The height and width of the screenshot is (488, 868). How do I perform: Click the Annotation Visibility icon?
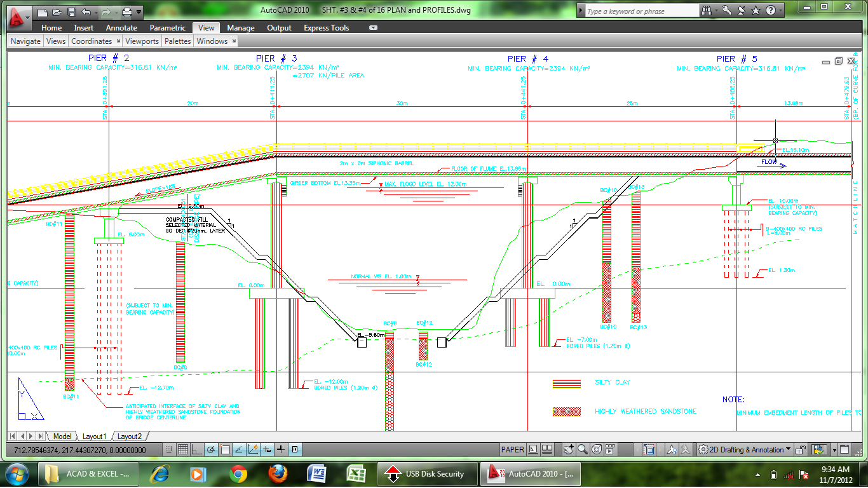[672, 450]
